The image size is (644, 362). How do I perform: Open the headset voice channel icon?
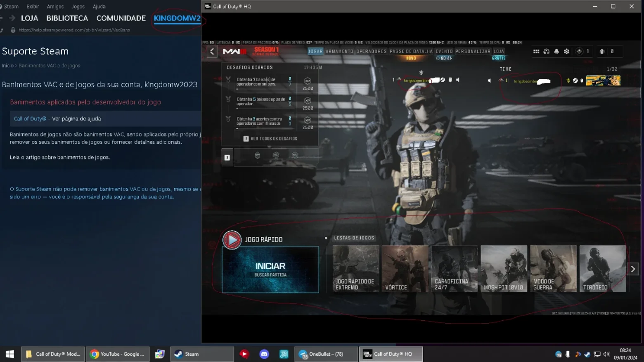point(547,52)
